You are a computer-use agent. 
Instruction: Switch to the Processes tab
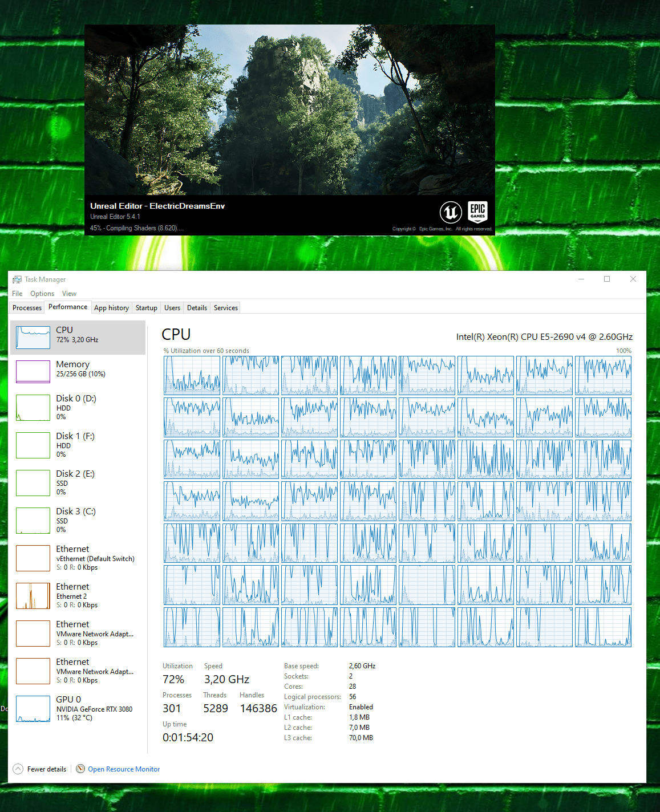click(27, 308)
